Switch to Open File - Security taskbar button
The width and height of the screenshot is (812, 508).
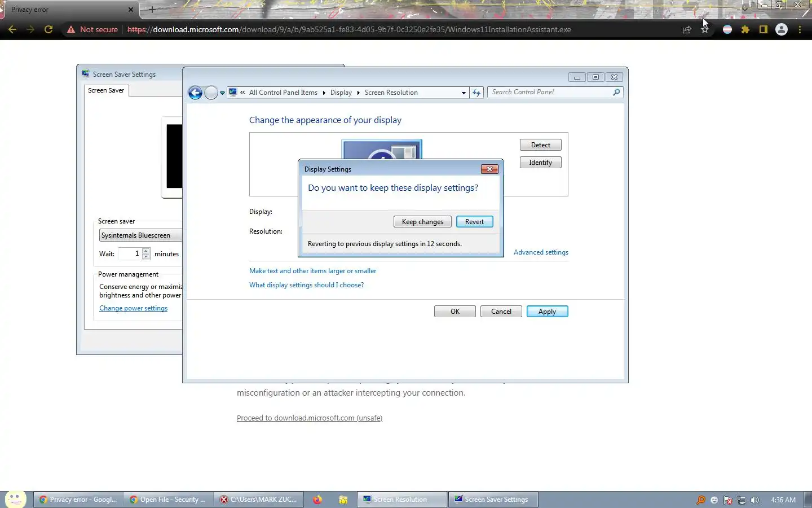point(168,500)
